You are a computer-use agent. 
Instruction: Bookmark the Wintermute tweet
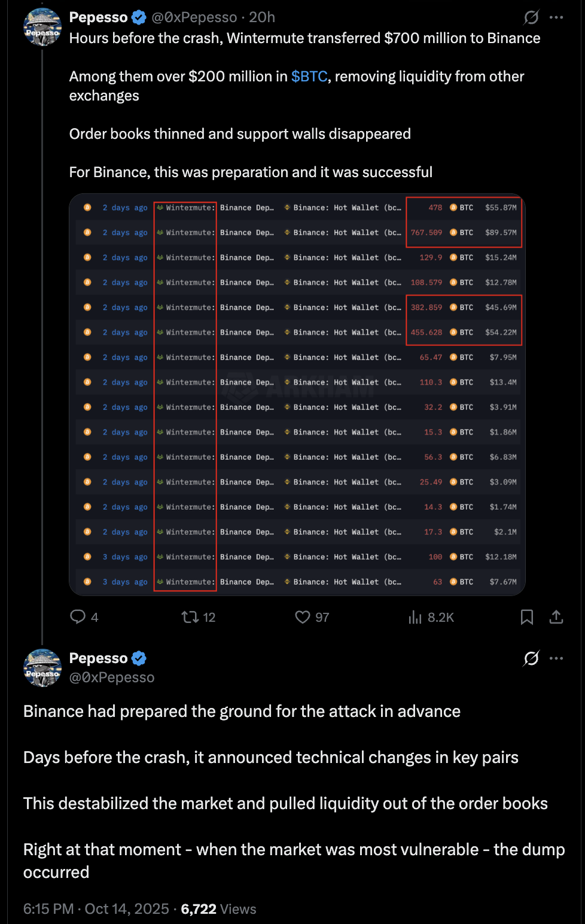pyautogui.click(x=526, y=617)
